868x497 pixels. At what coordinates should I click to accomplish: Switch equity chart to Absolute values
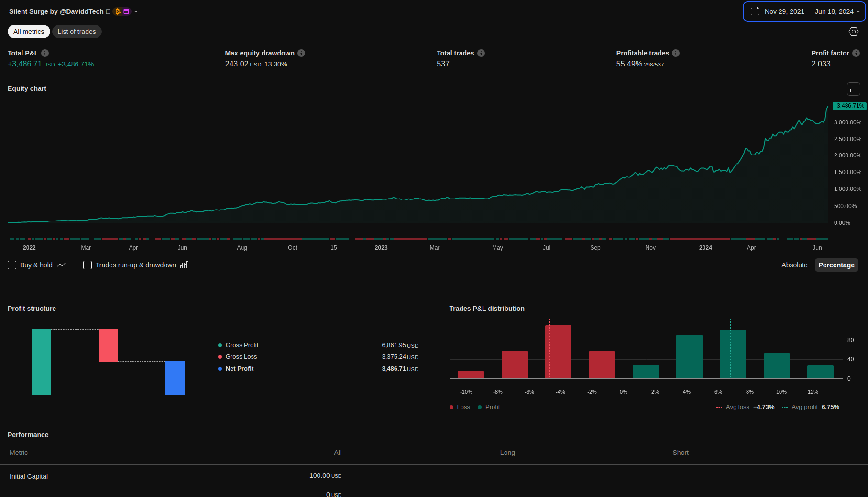[794, 265]
